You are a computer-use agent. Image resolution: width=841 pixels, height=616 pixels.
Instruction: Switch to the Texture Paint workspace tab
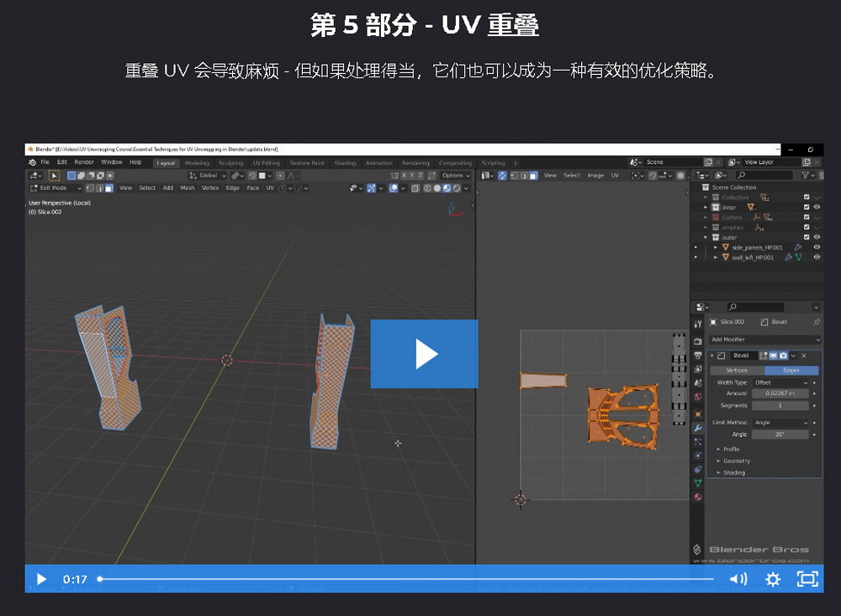(307, 163)
